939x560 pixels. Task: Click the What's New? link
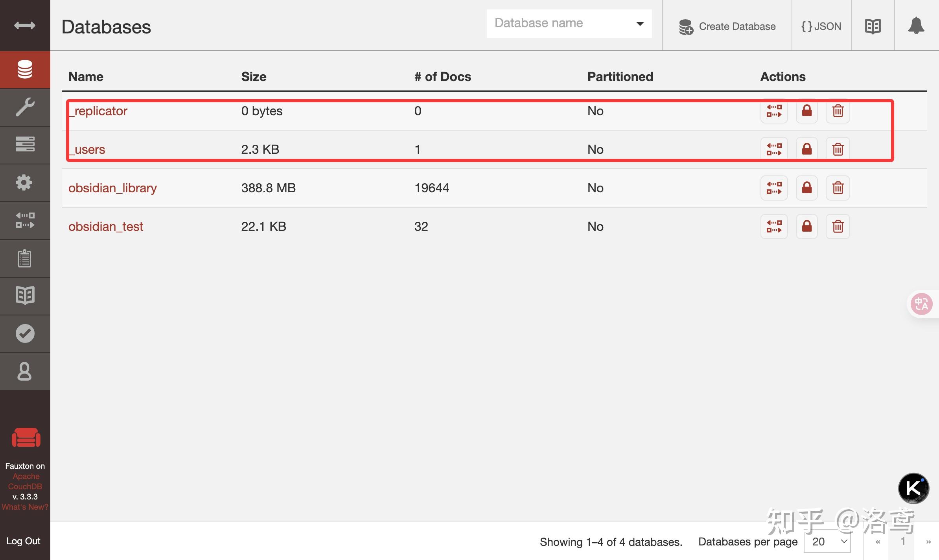click(x=25, y=507)
